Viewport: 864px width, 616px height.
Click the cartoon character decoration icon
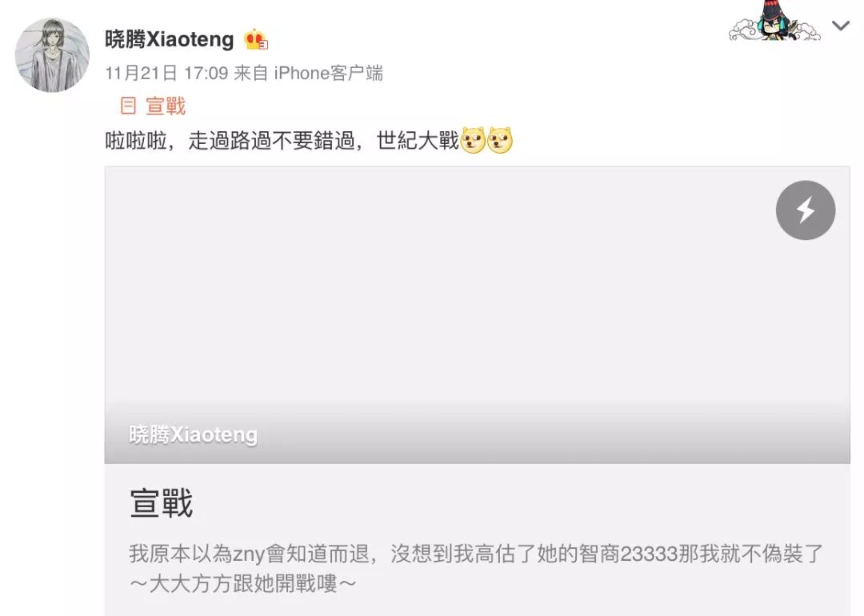[774, 22]
